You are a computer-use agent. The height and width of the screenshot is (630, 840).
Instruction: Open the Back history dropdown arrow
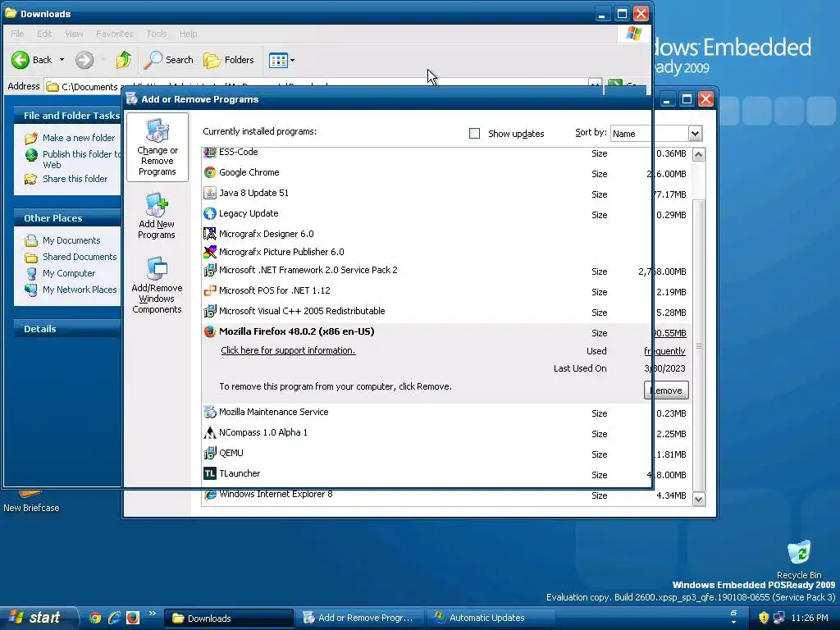(x=62, y=59)
